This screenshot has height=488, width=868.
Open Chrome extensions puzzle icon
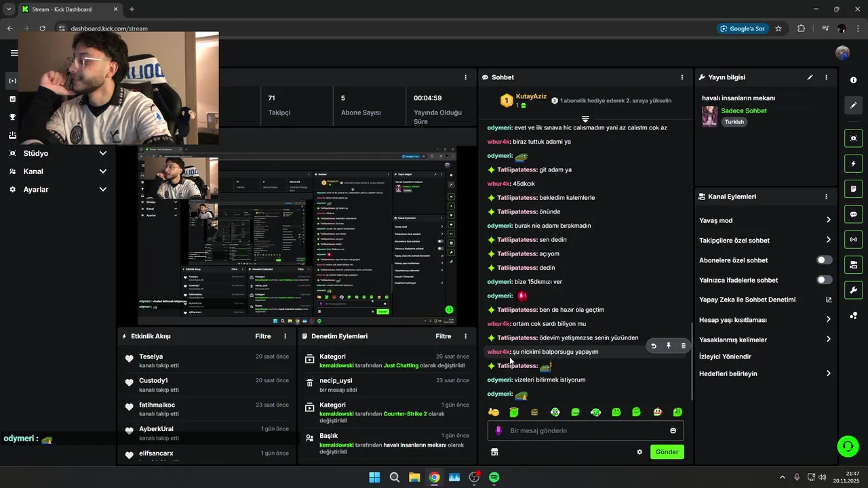(x=802, y=28)
